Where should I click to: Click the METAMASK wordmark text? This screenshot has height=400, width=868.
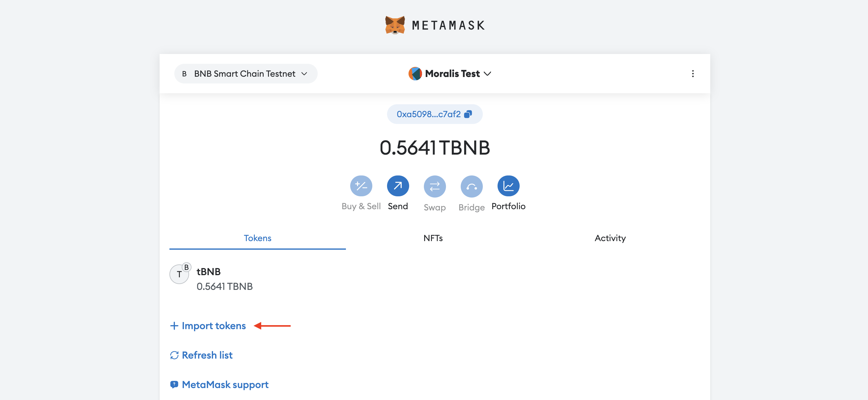pyautogui.click(x=448, y=25)
